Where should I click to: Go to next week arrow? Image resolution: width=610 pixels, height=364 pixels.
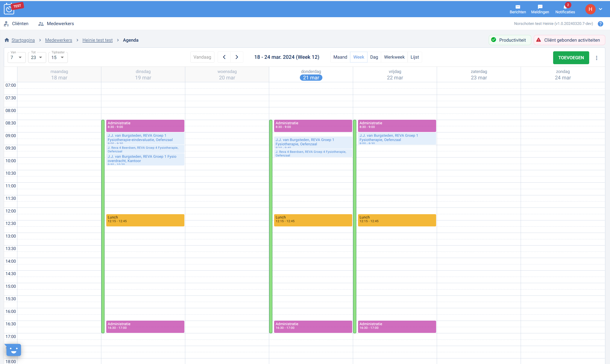coord(237,57)
